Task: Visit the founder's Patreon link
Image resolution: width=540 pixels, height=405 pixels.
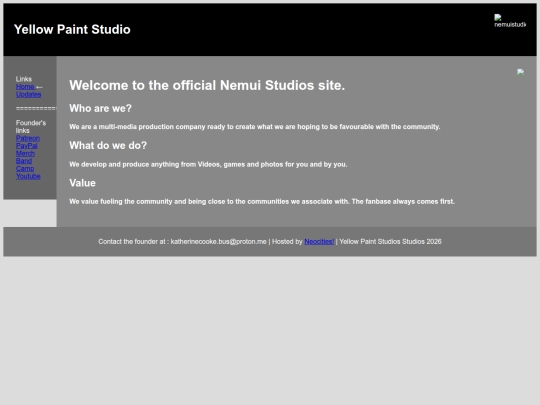Action: pos(28,138)
